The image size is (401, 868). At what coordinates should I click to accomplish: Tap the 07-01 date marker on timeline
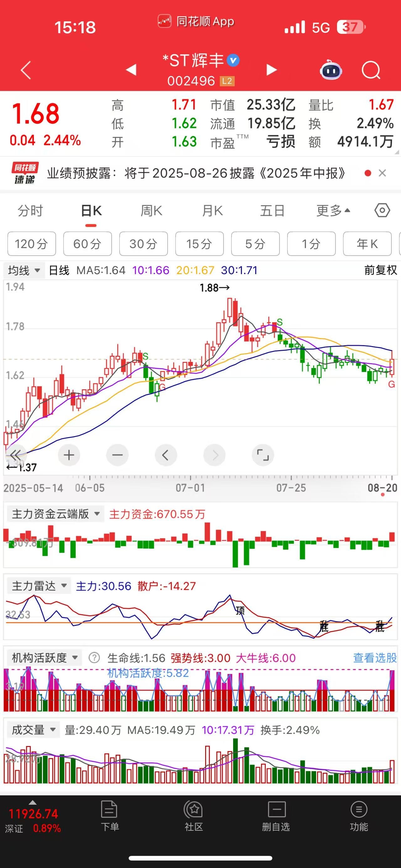click(x=190, y=488)
